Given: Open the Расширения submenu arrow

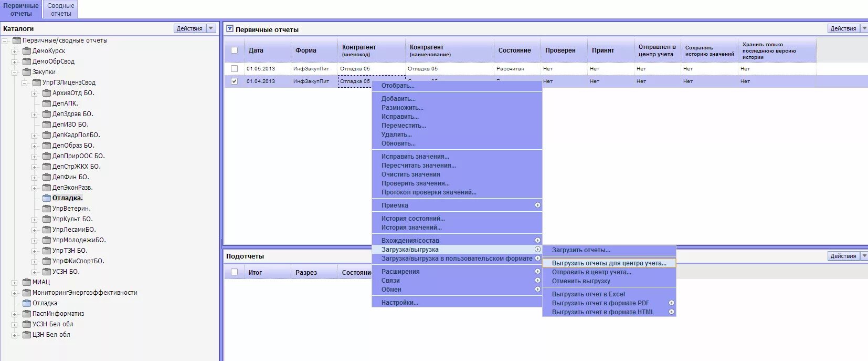Looking at the screenshot, I should pos(537,272).
